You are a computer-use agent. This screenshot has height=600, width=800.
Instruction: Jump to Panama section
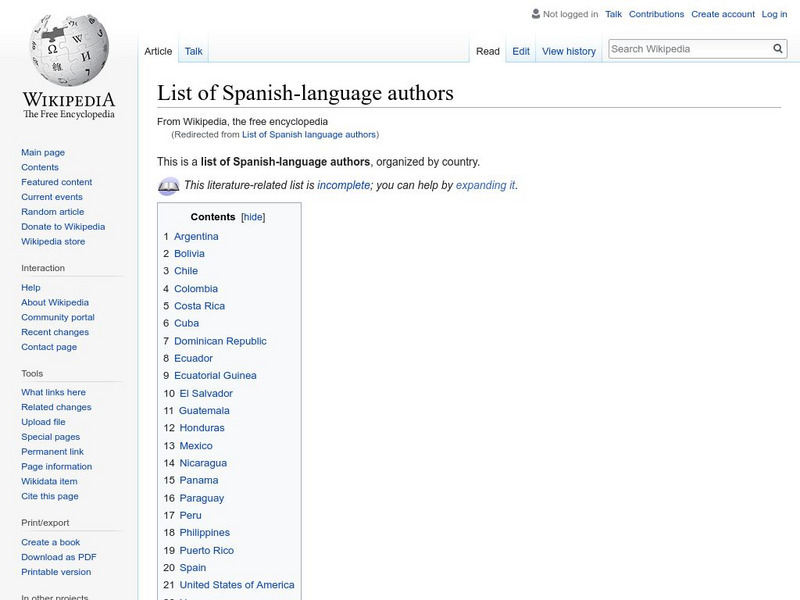199,481
